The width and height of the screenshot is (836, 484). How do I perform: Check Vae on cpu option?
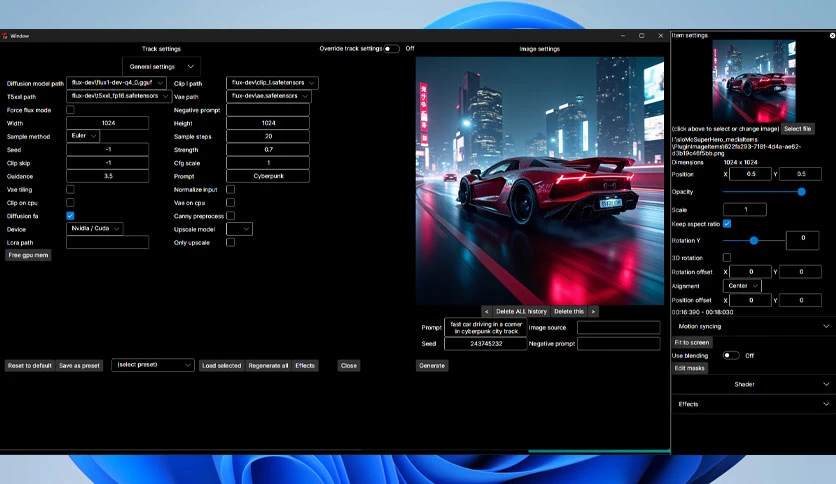click(230, 203)
